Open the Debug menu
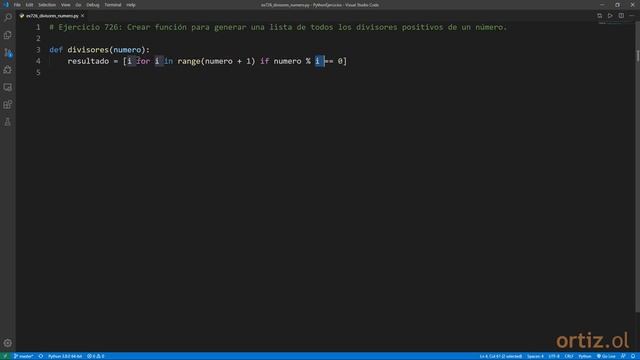 coord(93,5)
